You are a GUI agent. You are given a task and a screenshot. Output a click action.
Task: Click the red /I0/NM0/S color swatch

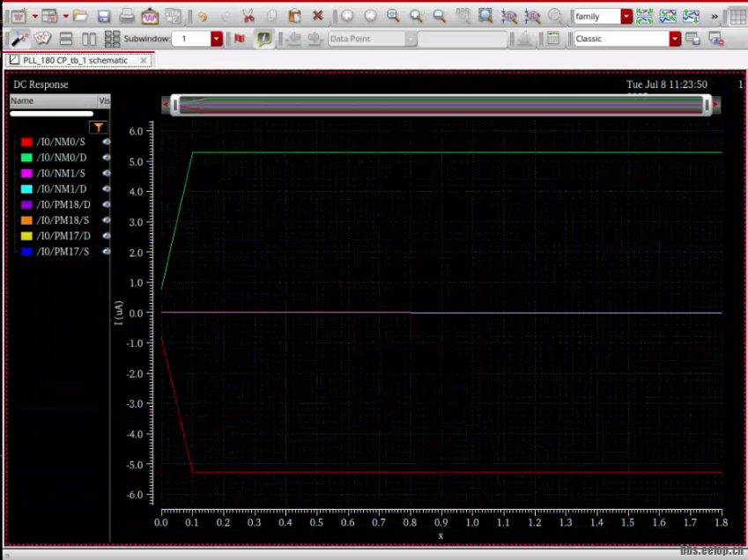coord(26,142)
